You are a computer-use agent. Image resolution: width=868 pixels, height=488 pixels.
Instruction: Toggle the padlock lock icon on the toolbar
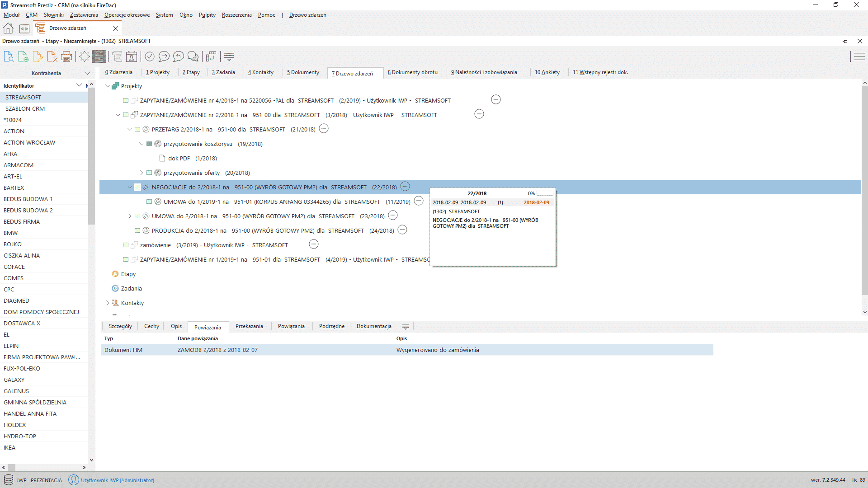click(x=99, y=56)
